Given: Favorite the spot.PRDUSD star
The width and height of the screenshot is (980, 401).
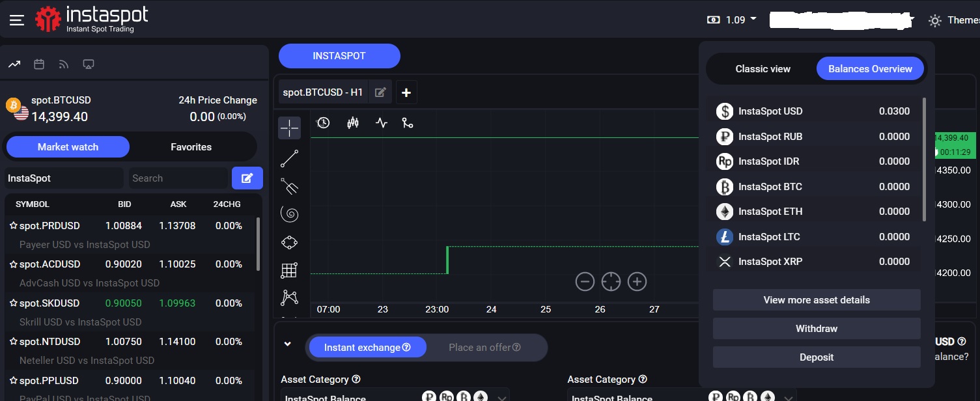Looking at the screenshot, I should pos(13,226).
